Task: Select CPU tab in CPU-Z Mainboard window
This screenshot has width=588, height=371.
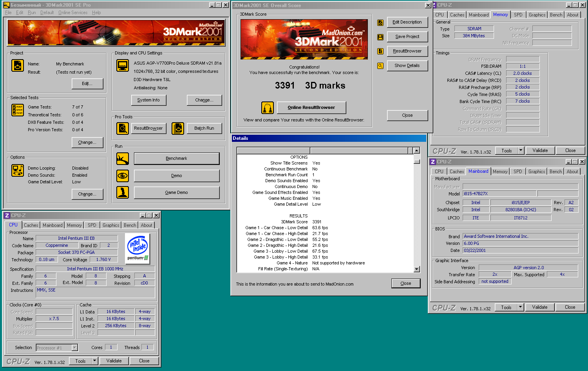Action: click(x=439, y=172)
